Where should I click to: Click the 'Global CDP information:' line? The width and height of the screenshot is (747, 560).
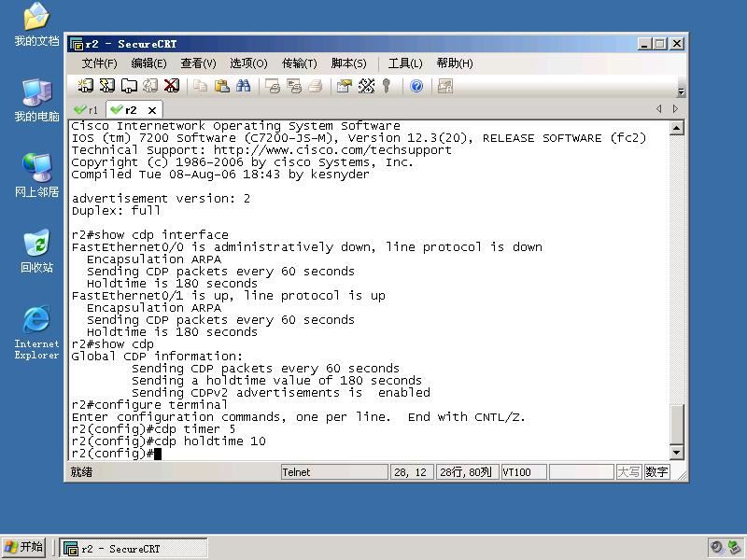tap(157, 357)
